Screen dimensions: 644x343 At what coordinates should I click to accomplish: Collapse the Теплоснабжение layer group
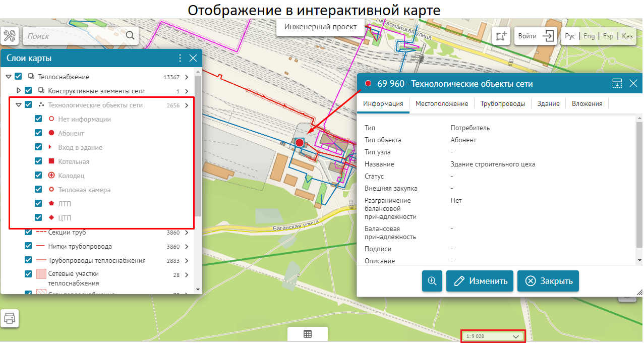coord(8,77)
